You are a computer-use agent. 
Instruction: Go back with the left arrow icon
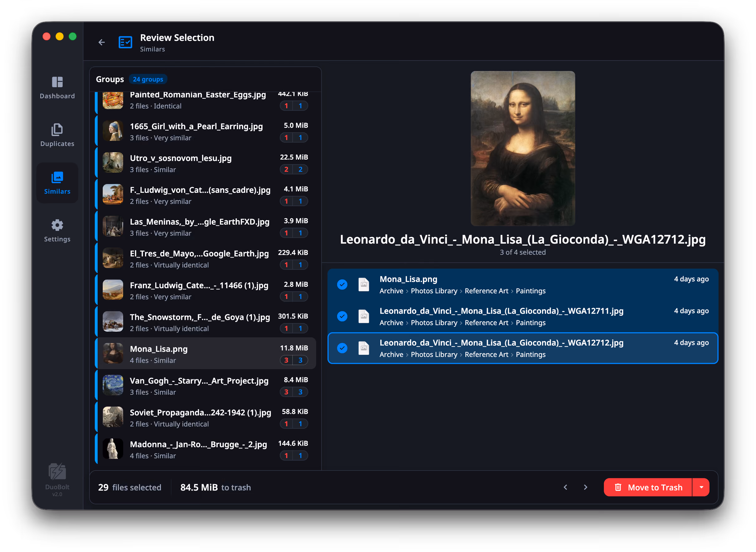point(101,42)
